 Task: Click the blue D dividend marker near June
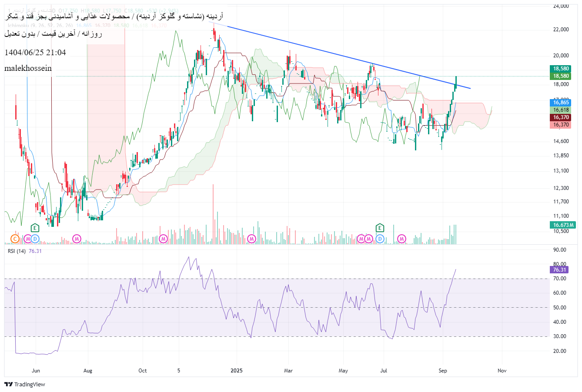tap(35, 239)
